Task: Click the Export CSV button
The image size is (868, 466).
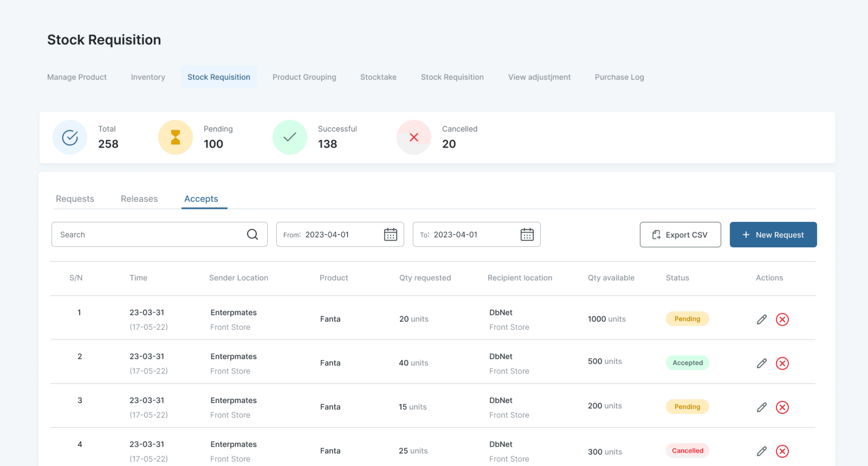Action: 680,234
